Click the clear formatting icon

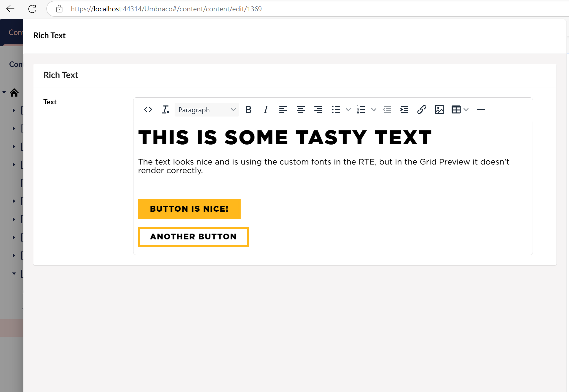tap(165, 110)
